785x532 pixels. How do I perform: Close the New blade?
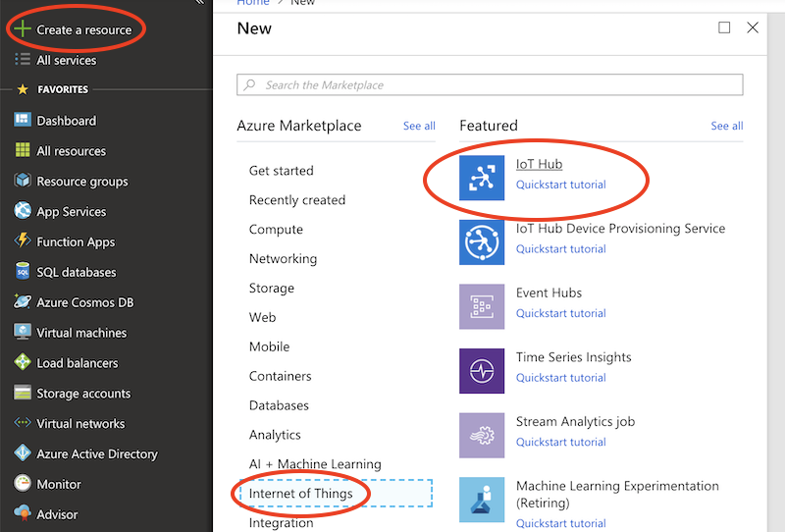pyautogui.click(x=753, y=27)
